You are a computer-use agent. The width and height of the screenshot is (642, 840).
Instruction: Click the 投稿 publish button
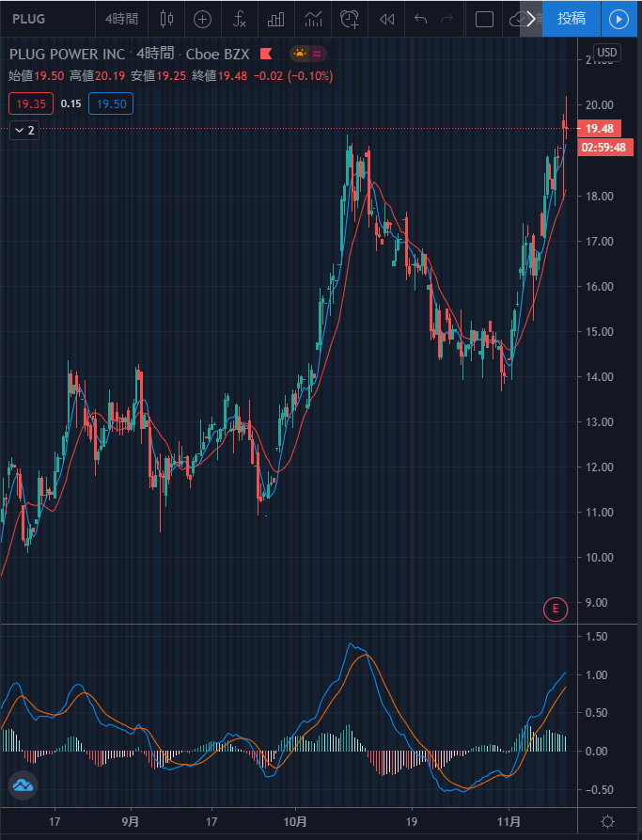click(x=572, y=19)
